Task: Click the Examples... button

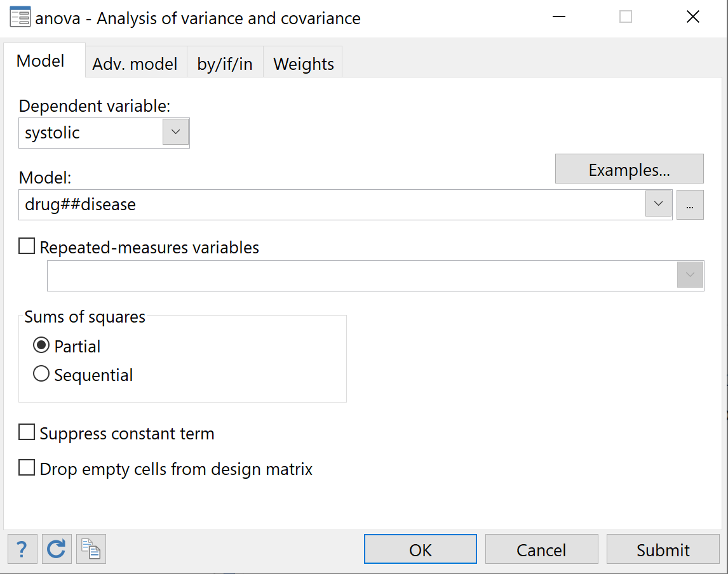Action: coord(629,169)
